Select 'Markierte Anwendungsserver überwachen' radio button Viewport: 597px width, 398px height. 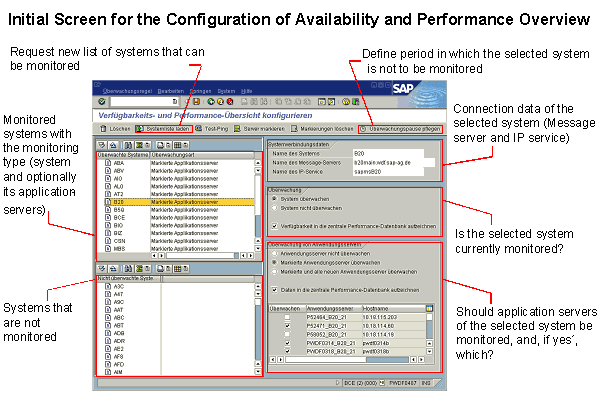tap(274, 262)
